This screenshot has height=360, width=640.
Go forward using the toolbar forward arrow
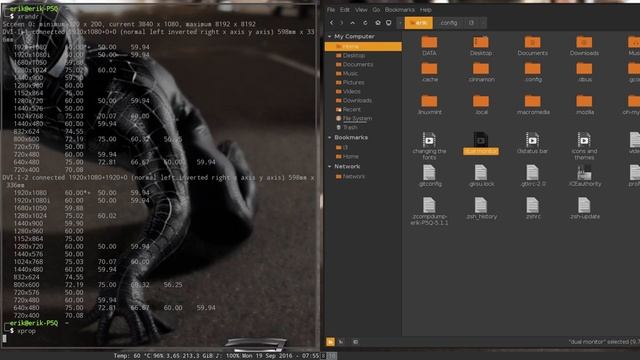(x=342, y=23)
